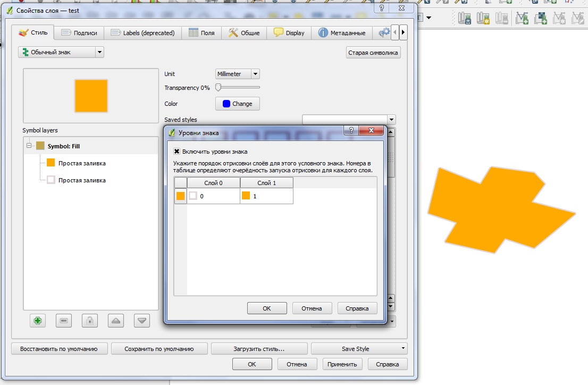Viewport: 588px width, 385px height.
Task: Click the 'Старая символика' button
Action: point(373,52)
